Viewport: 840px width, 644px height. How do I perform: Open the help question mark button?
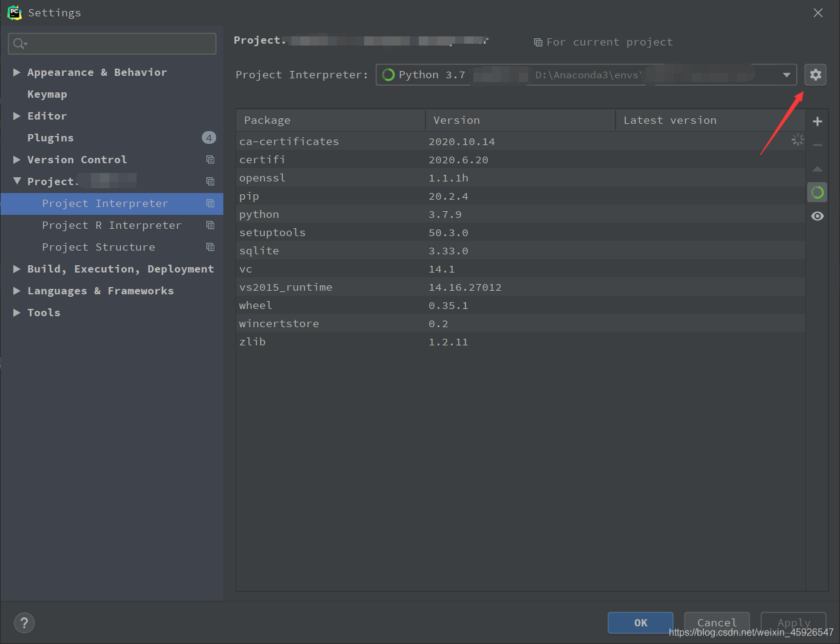[x=24, y=623]
